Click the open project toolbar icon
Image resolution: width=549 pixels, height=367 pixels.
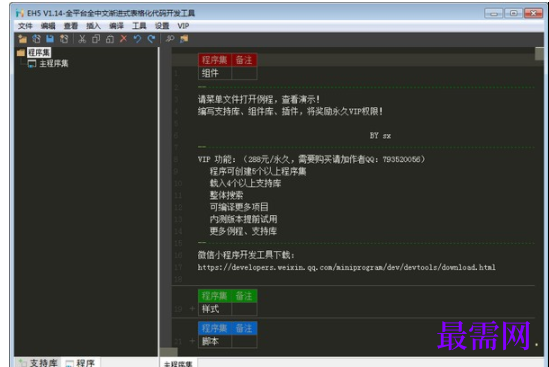[x=36, y=39]
